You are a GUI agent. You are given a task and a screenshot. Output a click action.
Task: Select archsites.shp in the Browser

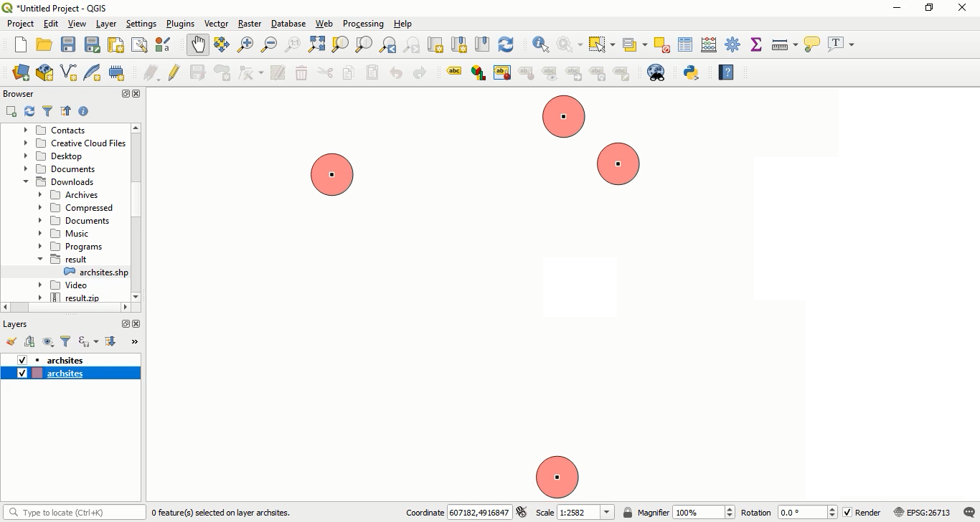[x=103, y=272]
